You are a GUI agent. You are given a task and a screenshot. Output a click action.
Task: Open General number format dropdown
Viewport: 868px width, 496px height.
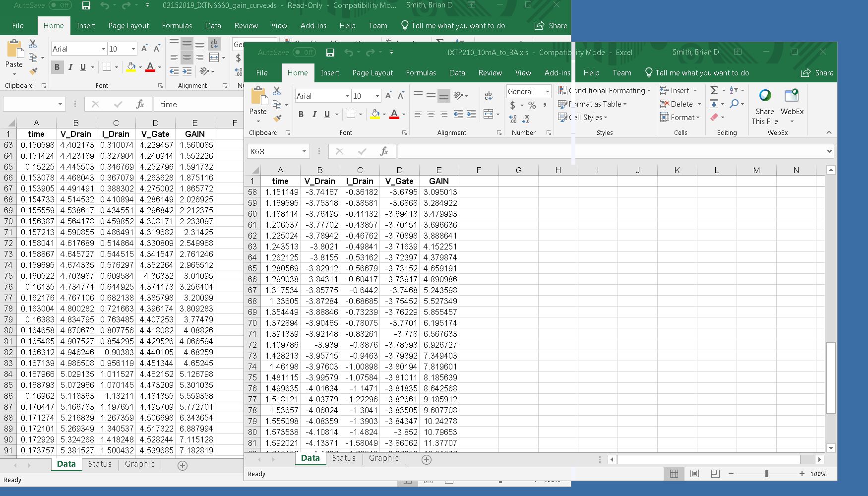coord(548,91)
